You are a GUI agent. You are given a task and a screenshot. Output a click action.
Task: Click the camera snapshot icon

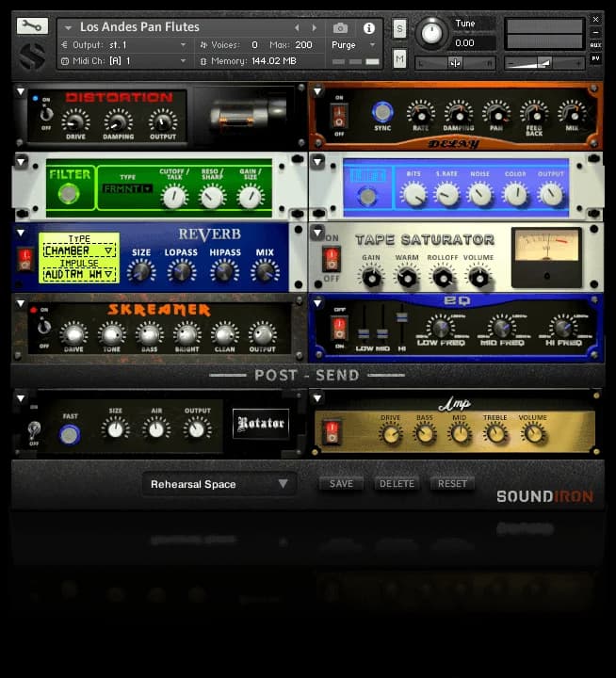341,28
